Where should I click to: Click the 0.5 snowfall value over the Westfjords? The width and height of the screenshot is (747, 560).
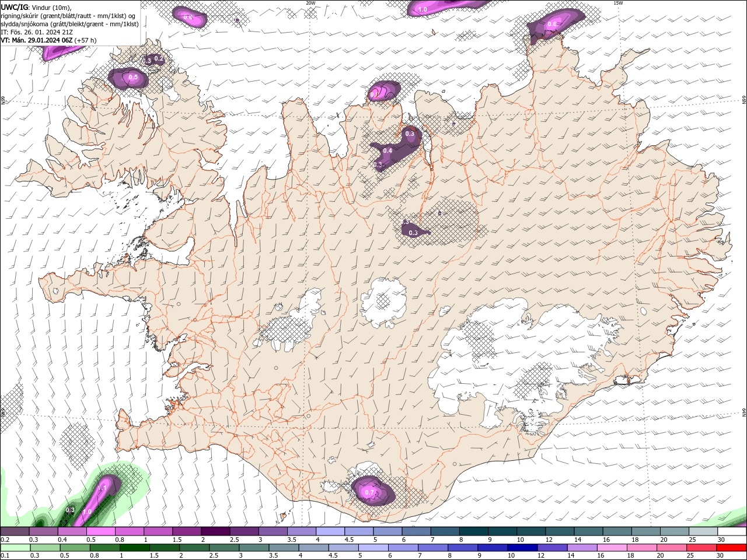coord(133,77)
